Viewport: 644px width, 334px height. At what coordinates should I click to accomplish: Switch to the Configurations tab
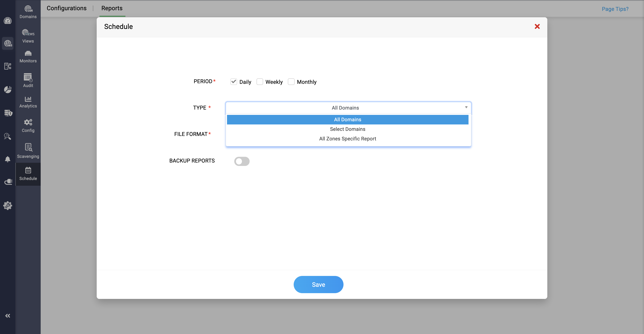(x=66, y=8)
